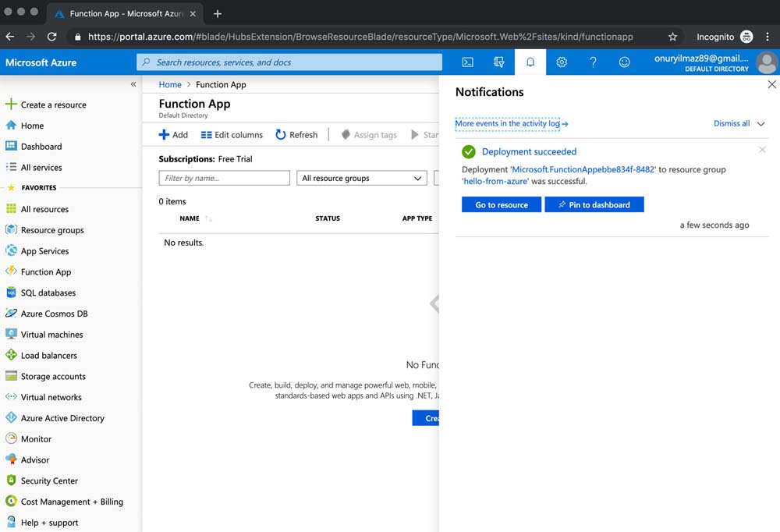Click the Home breadcrumb link
Screen dimensions: 780x532
tap(170, 84)
